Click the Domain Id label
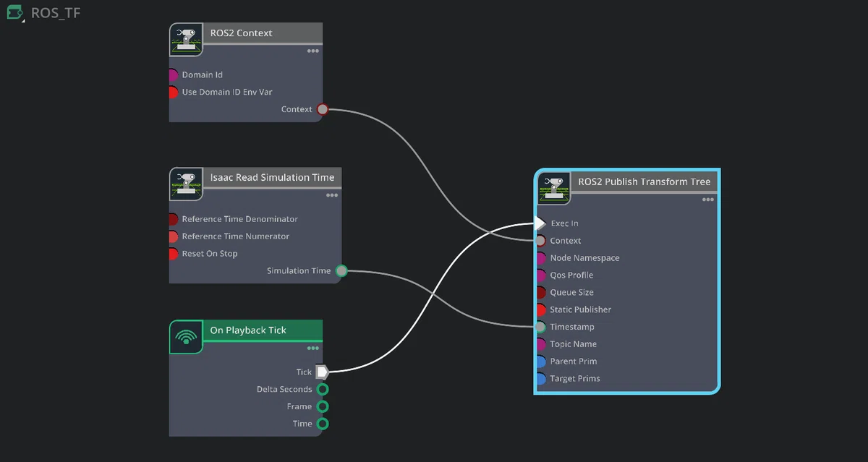The width and height of the screenshot is (868, 462). coord(203,75)
